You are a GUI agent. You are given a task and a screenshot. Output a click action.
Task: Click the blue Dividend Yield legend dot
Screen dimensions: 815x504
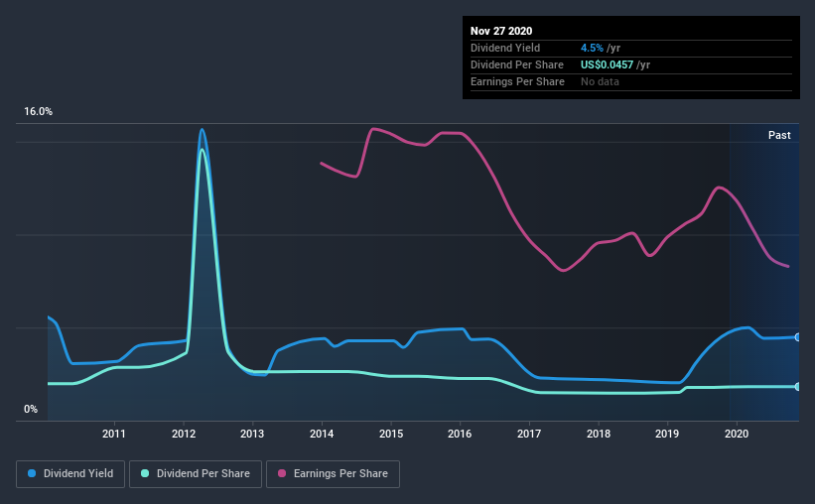point(32,474)
